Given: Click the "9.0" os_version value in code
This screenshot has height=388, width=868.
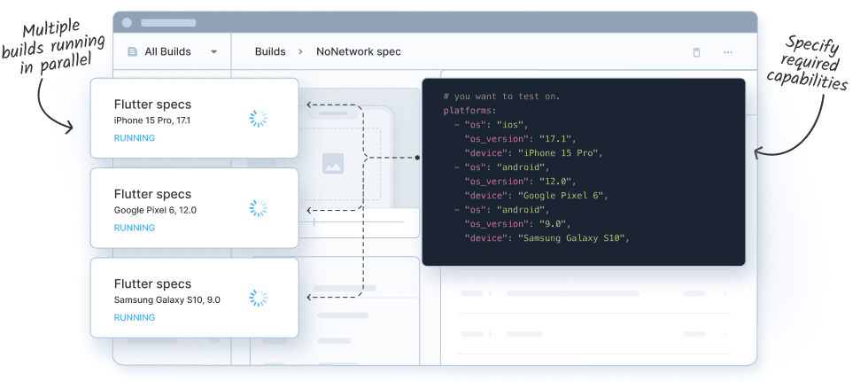Looking at the screenshot, I should (x=553, y=223).
